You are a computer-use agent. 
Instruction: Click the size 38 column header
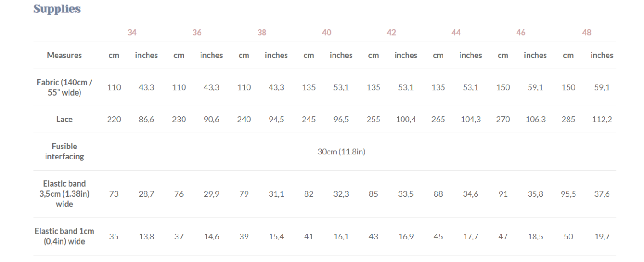pyautogui.click(x=262, y=33)
